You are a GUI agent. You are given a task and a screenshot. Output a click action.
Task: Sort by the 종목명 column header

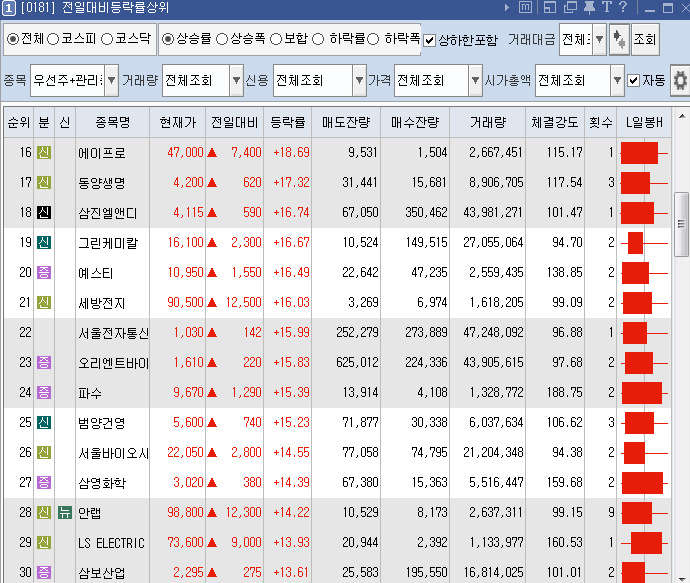[x=113, y=122]
